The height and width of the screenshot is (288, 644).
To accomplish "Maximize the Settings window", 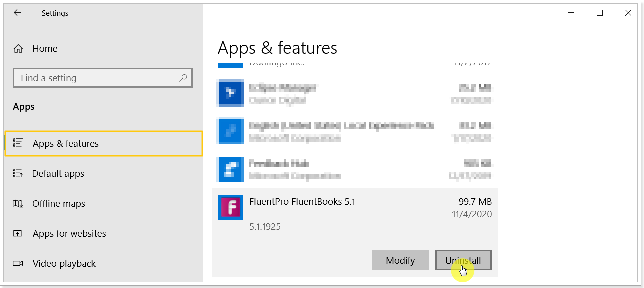I will tap(600, 13).
